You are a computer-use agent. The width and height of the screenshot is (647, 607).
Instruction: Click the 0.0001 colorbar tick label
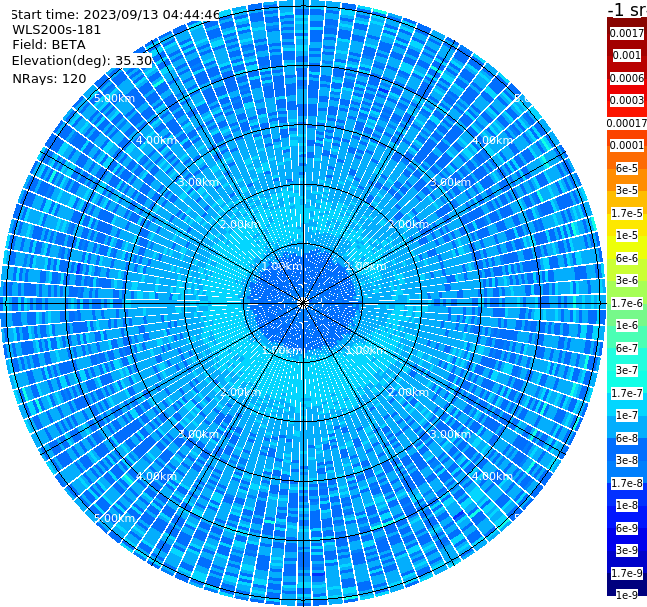(627, 145)
